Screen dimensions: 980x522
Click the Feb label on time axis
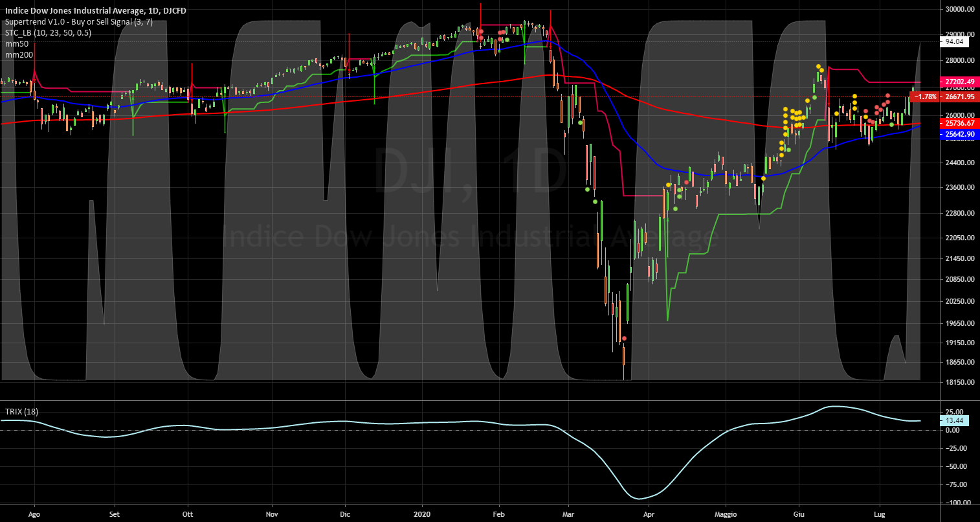(x=499, y=513)
